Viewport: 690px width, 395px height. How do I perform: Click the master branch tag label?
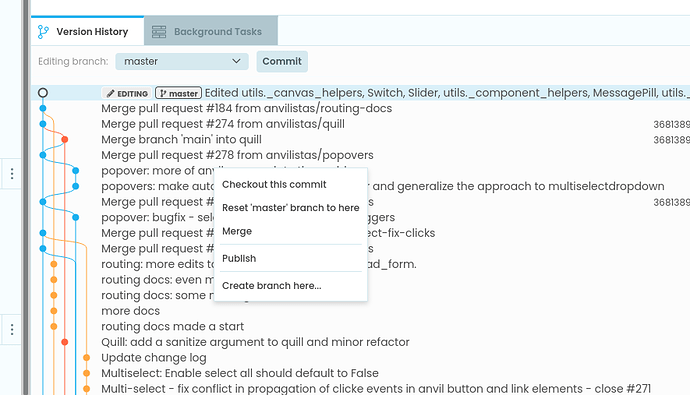click(x=178, y=93)
